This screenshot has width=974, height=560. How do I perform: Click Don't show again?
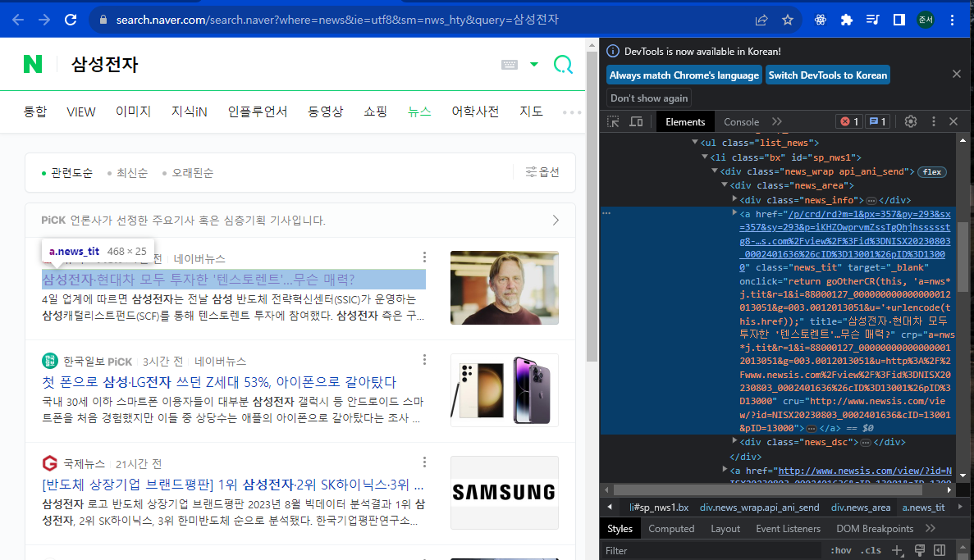(648, 98)
